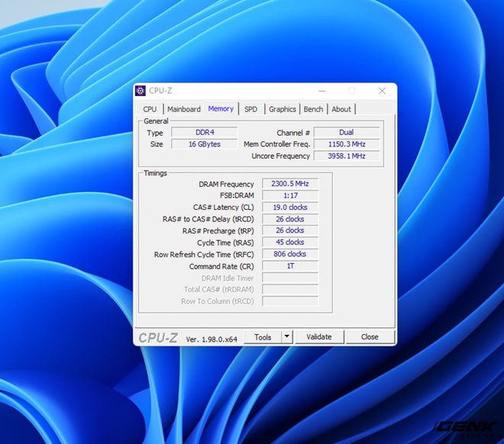This screenshot has height=444, width=504.
Task: Click tRP value 26 clocks
Action: (x=290, y=230)
